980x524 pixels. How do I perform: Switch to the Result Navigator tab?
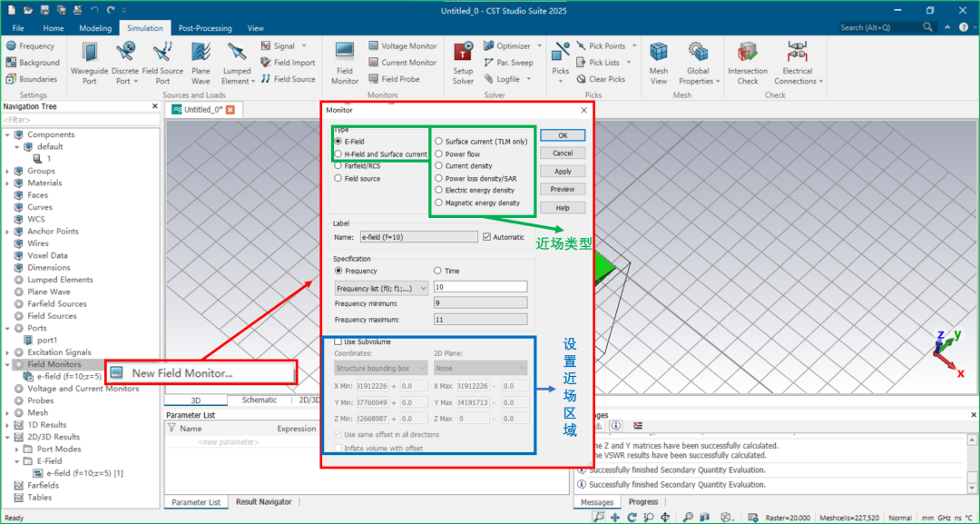coord(264,502)
